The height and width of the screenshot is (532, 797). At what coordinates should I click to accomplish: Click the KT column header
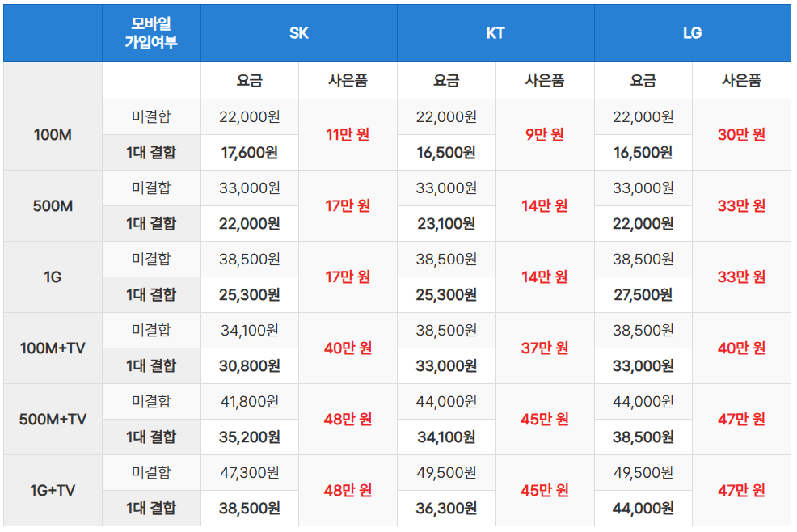tap(495, 33)
